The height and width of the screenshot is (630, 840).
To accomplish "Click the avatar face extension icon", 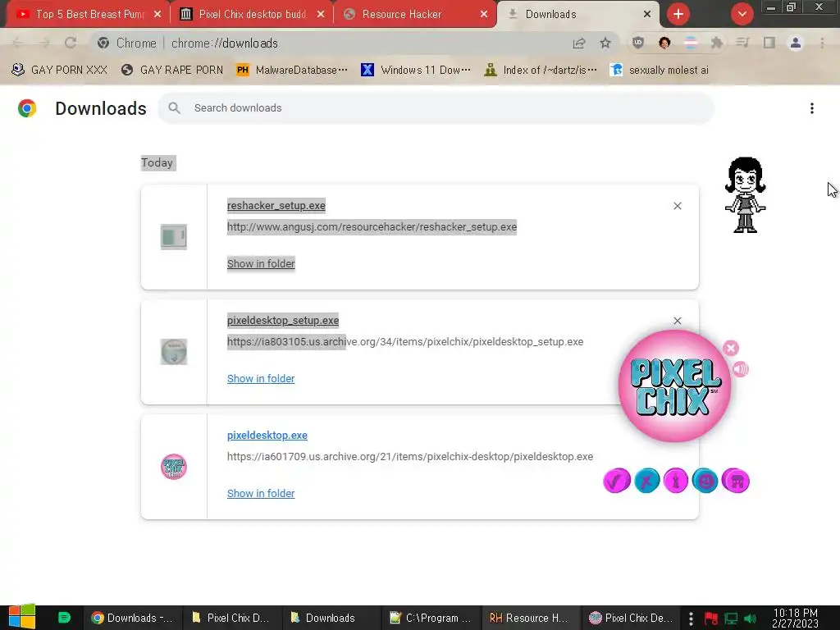I will point(664,43).
